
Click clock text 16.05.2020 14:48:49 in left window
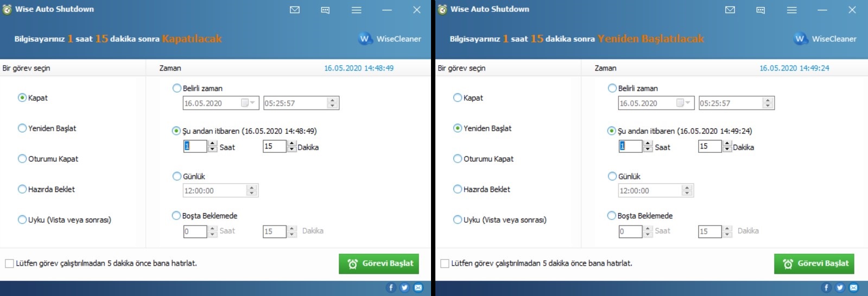click(359, 68)
